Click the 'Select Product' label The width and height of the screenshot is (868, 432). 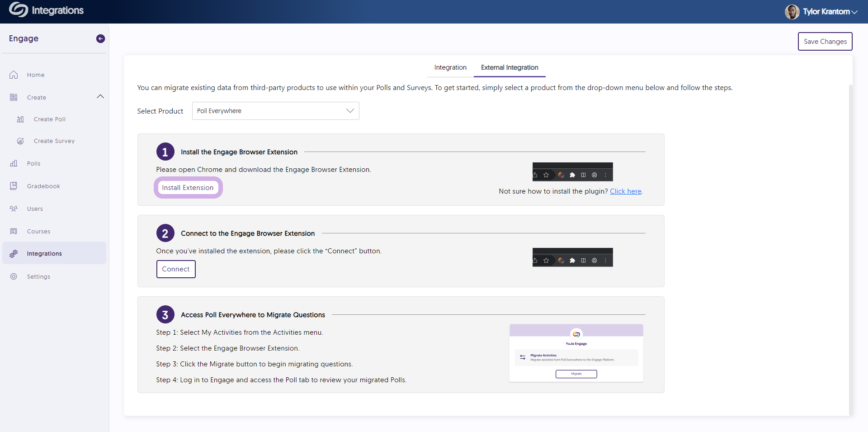pyautogui.click(x=160, y=111)
